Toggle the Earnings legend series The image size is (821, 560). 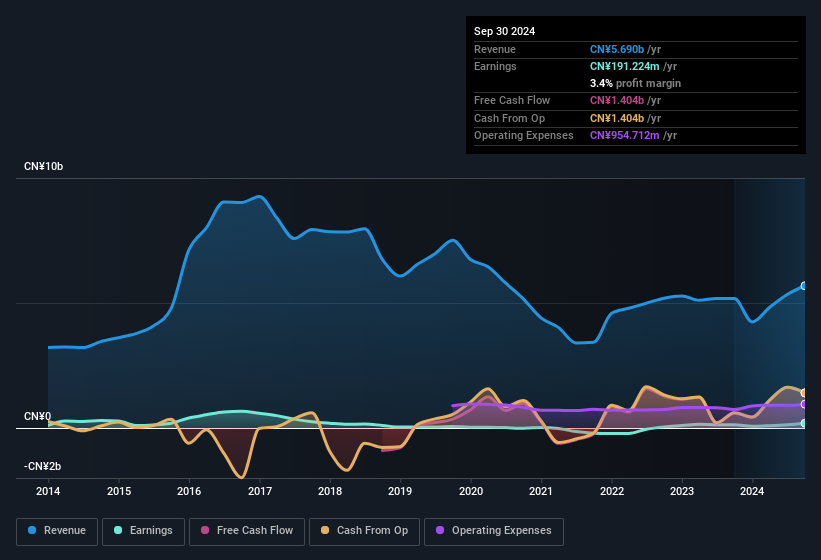pos(143,531)
